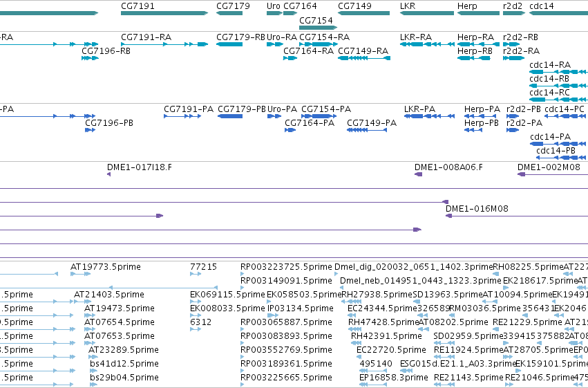The image size is (588, 388).
Task: Click the cdc14-PB protein label
Action: pyautogui.click(x=556, y=151)
